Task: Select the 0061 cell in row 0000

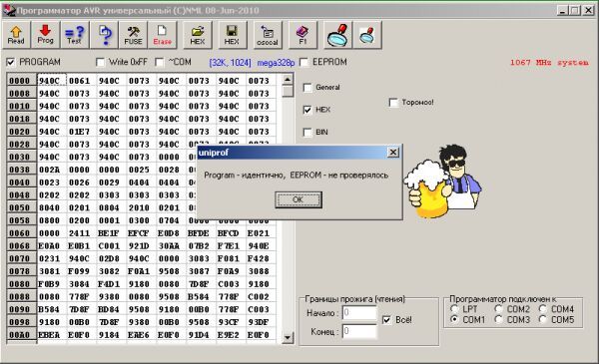Action: (x=82, y=81)
